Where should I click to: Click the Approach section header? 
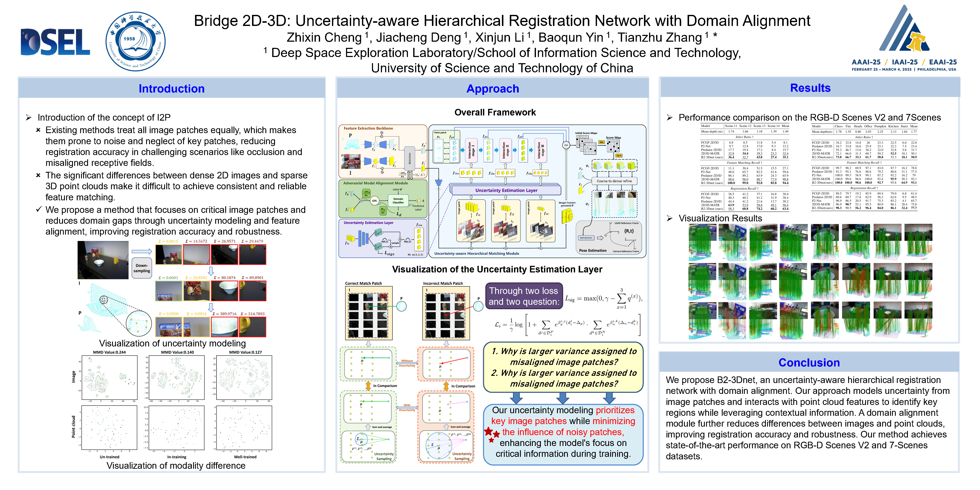(x=493, y=89)
